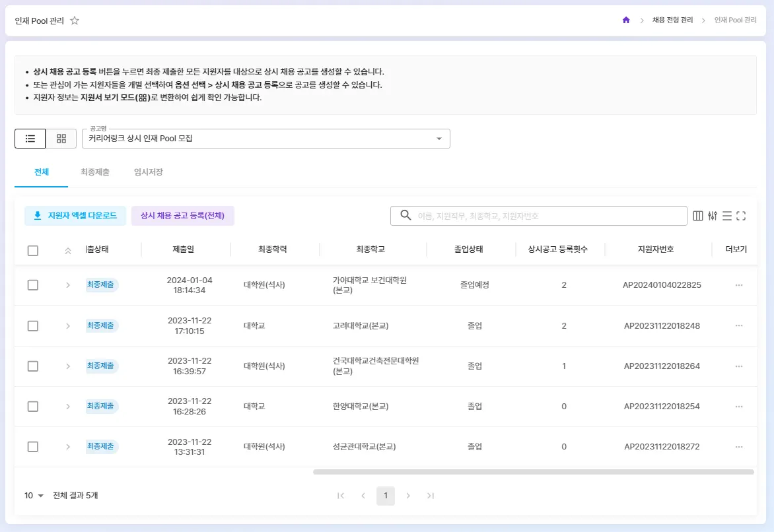Click the 지원자번호 column header

[x=656, y=249]
